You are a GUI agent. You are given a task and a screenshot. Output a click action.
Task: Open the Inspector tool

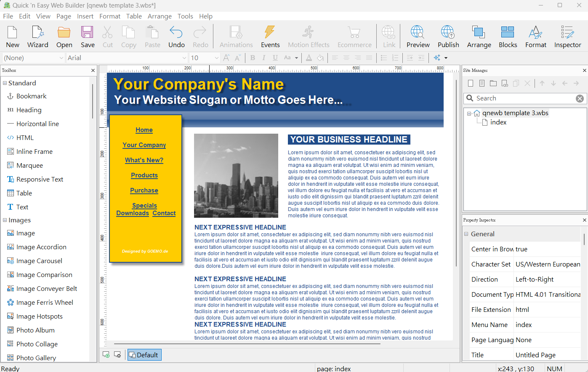click(567, 37)
